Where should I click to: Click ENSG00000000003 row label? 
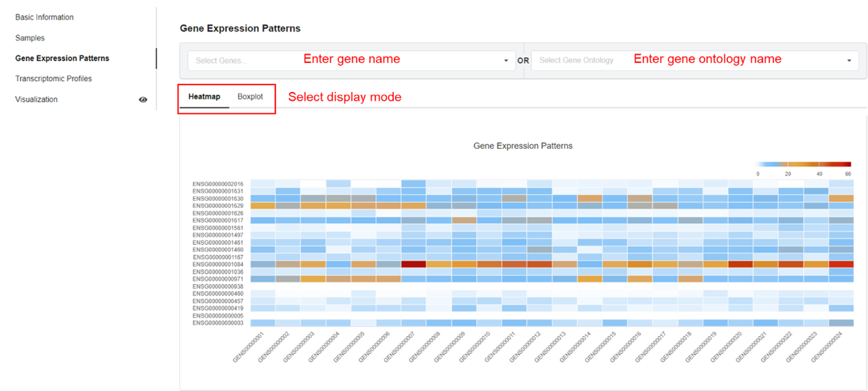pos(218,323)
